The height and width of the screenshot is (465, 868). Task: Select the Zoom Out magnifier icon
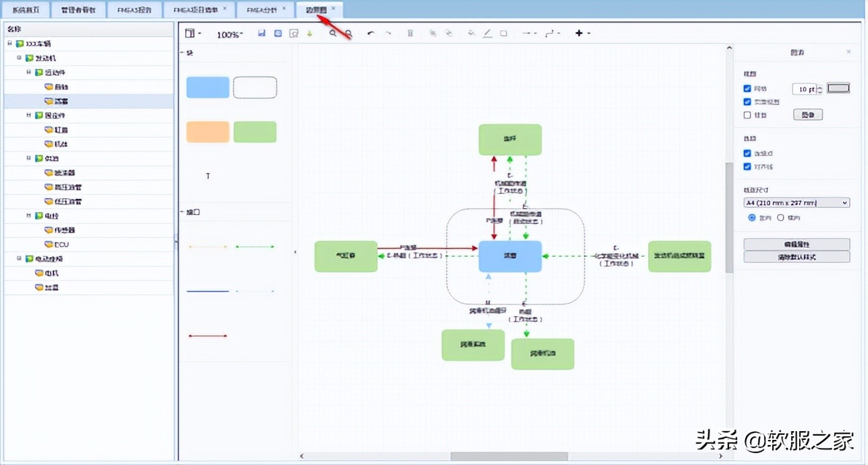click(x=349, y=33)
